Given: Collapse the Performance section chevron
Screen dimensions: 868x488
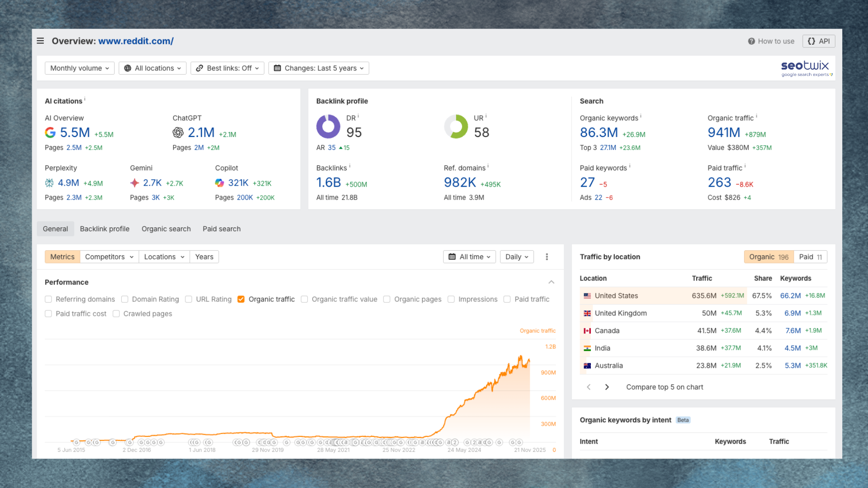Looking at the screenshot, I should coord(551,282).
